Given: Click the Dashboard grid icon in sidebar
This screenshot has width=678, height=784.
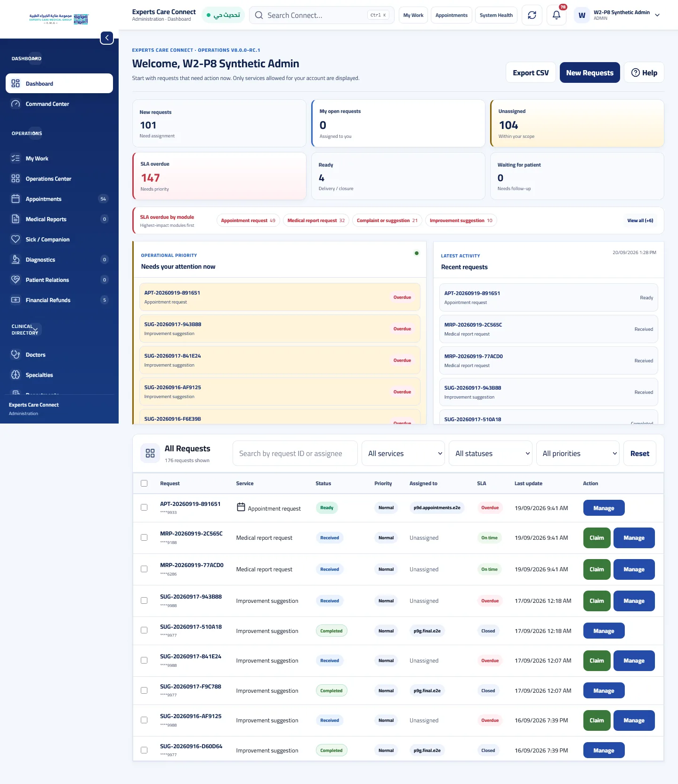Looking at the screenshot, I should pos(16,83).
